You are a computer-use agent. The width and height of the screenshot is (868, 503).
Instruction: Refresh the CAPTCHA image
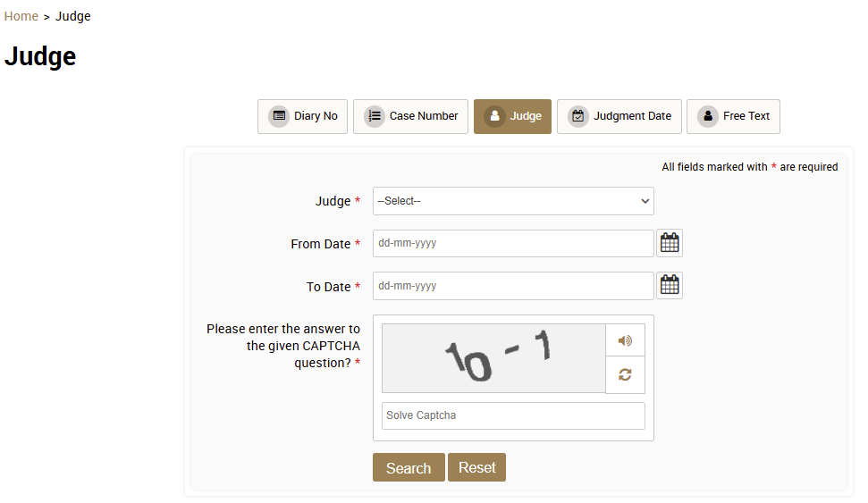pos(625,374)
